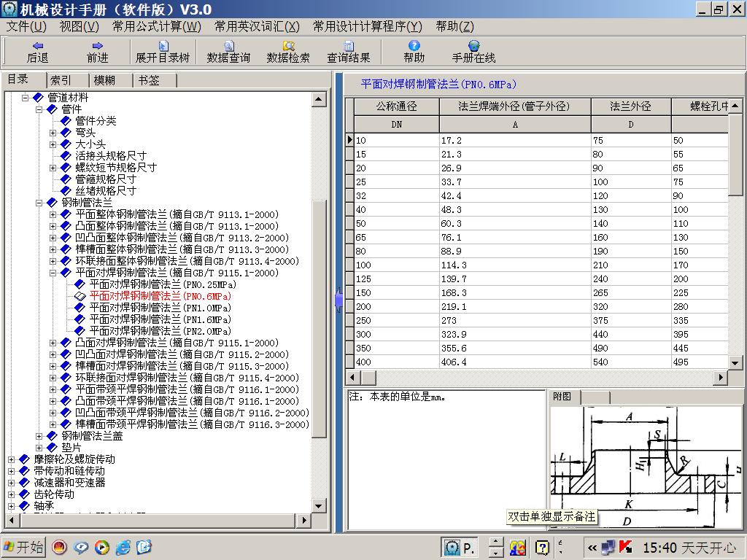This screenshot has width=747, height=560.
Task: Click the book icon beside 活接头规格尺寸
Action: coord(66,156)
